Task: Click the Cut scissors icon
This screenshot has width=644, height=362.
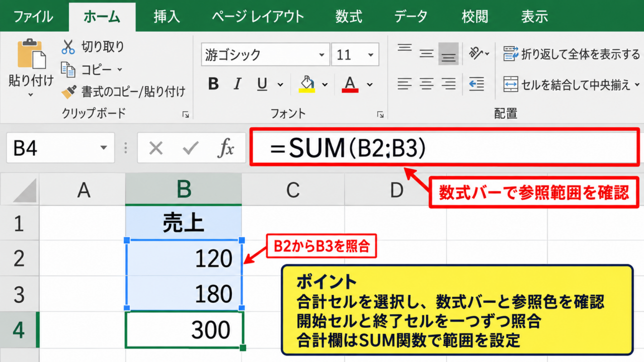Action: [x=68, y=47]
